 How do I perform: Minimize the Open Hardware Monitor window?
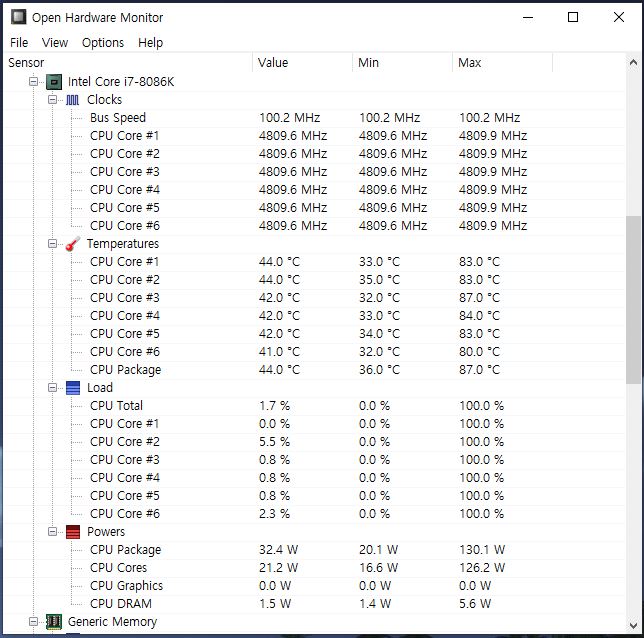528,17
